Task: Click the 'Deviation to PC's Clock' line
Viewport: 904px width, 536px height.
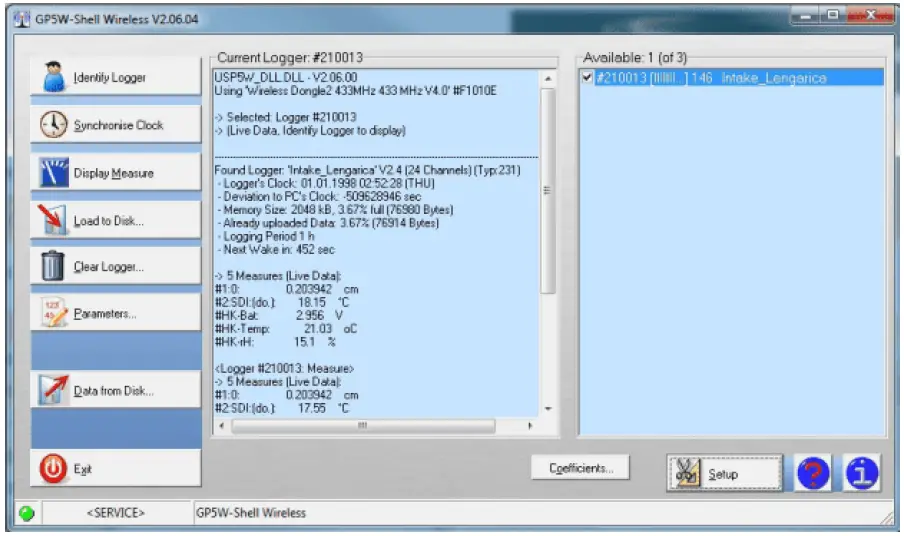Action: coord(320,197)
